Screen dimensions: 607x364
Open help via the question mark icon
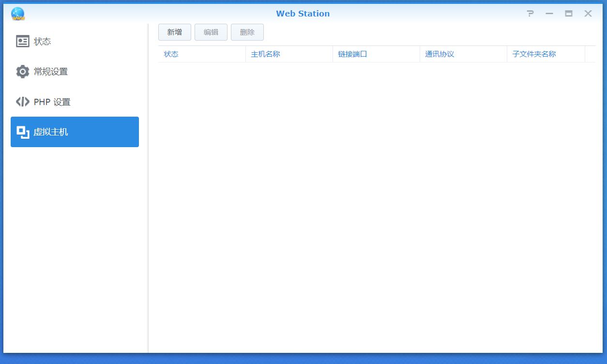(530, 14)
